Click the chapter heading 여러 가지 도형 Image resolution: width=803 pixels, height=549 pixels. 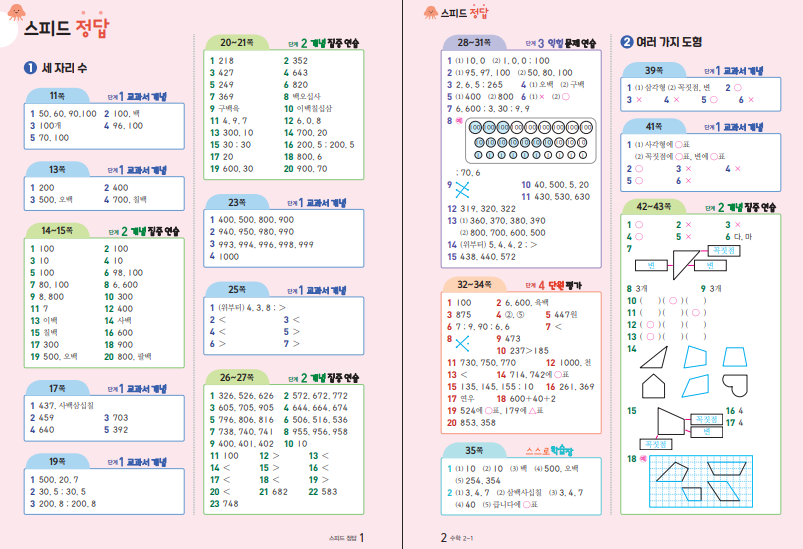point(661,41)
